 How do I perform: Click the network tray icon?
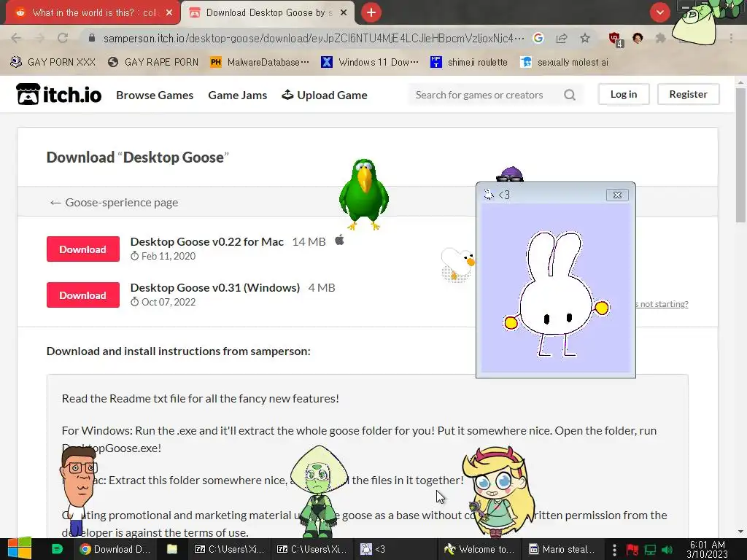(x=650, y=550)
